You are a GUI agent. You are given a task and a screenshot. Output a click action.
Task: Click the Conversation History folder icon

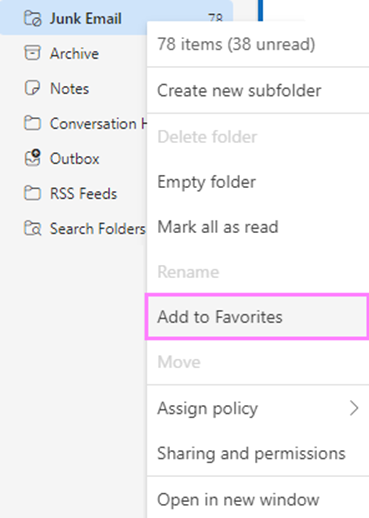[32, 123]
